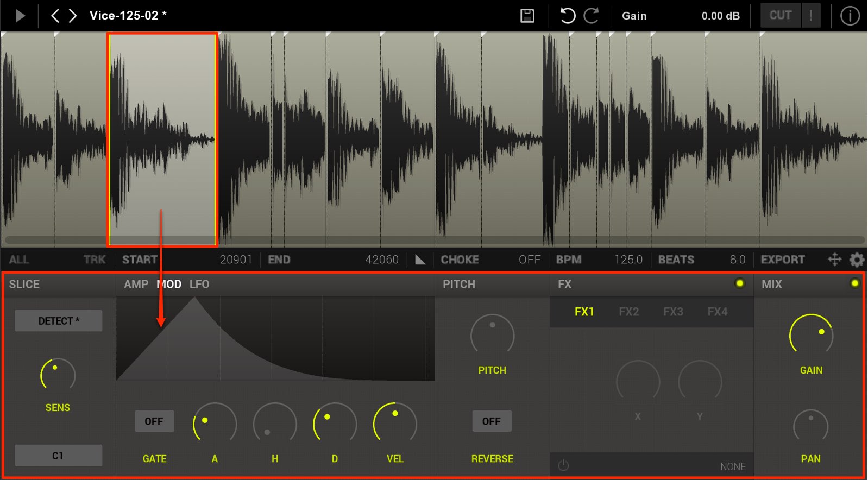Toggle the REVERSE OFF button
This screenshot has height=480, width=868.
[x=492, y=421]
